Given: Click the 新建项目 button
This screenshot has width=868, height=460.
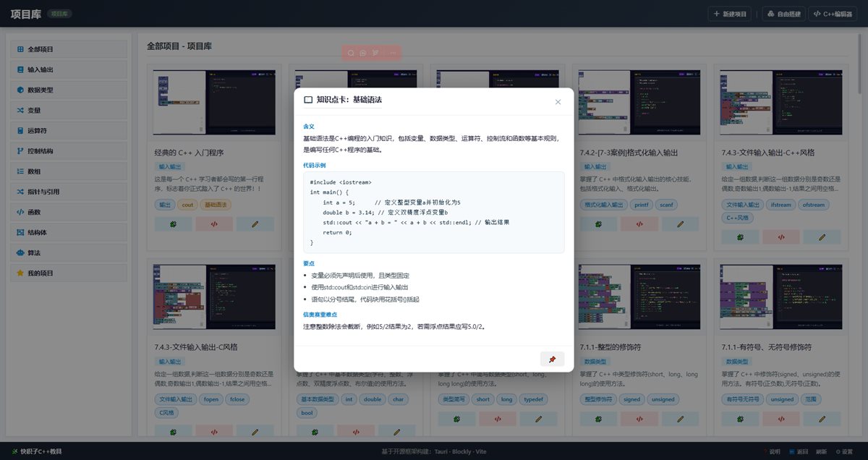Looking at the screenshot, I should tap(729, 14).
